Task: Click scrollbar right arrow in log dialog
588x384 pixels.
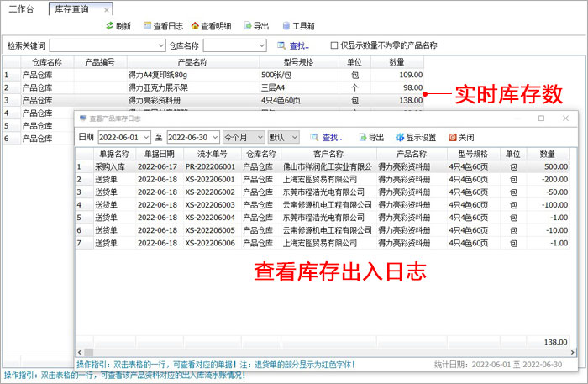Action: (573, 353)
